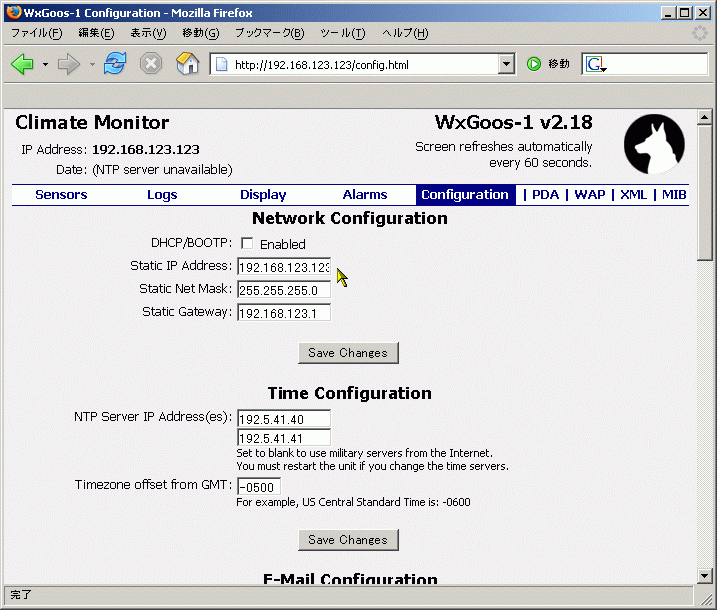Open the ブックマーク(B) menu
Viewport: 717px width, 610px height.
pos(269,33)
